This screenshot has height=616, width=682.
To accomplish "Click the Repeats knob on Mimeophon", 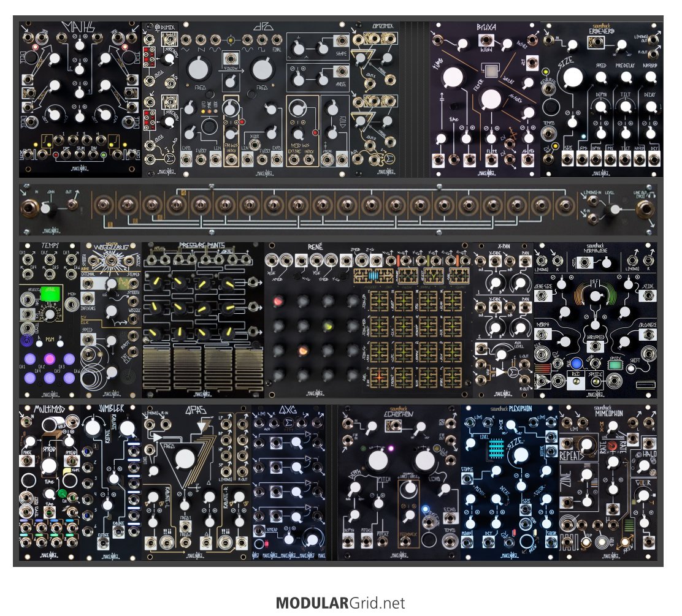I will [586, 445].
